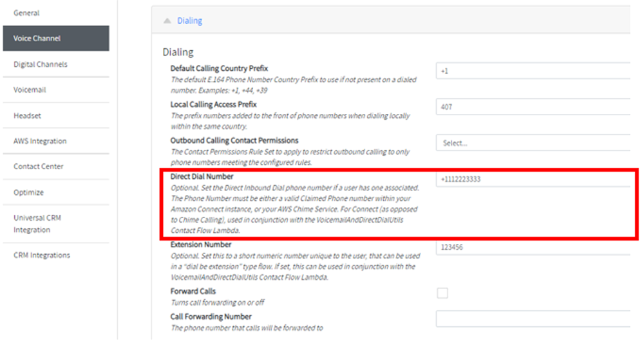Select the Voice Channel tab
This screenshot has width=644, height=341.
tap(56, 38)
